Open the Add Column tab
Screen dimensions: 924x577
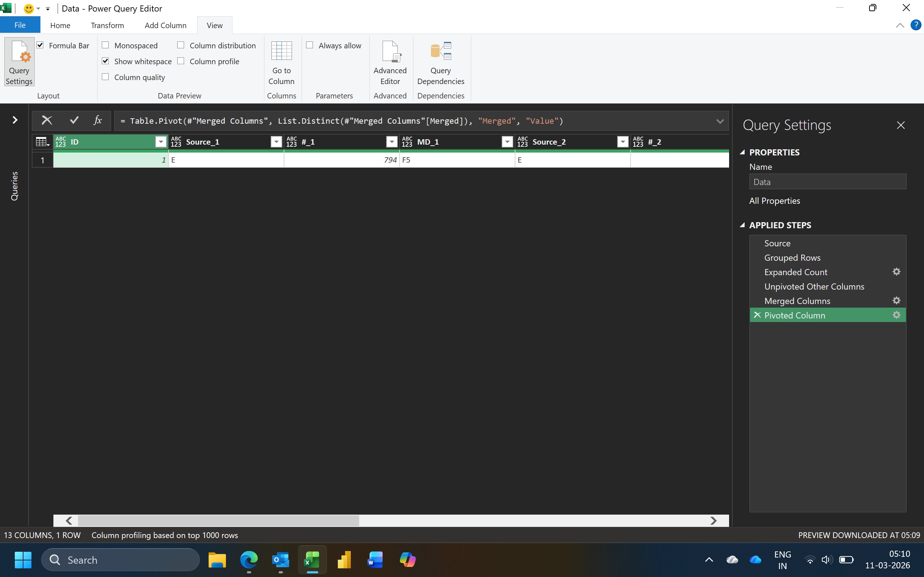pyautogui.click(x=165, y=26)
